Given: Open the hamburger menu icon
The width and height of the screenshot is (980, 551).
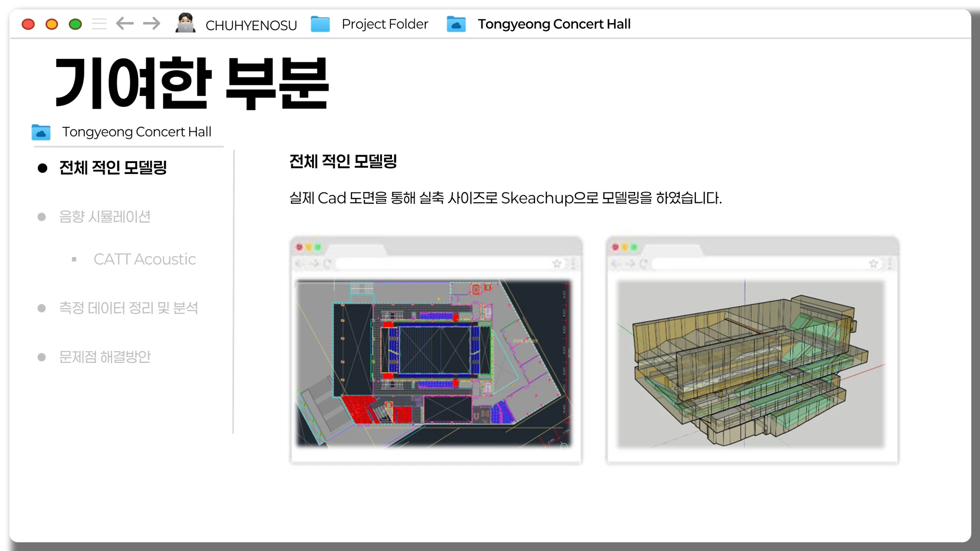Looking at the screenshot, I should click(x=99, y=24).
